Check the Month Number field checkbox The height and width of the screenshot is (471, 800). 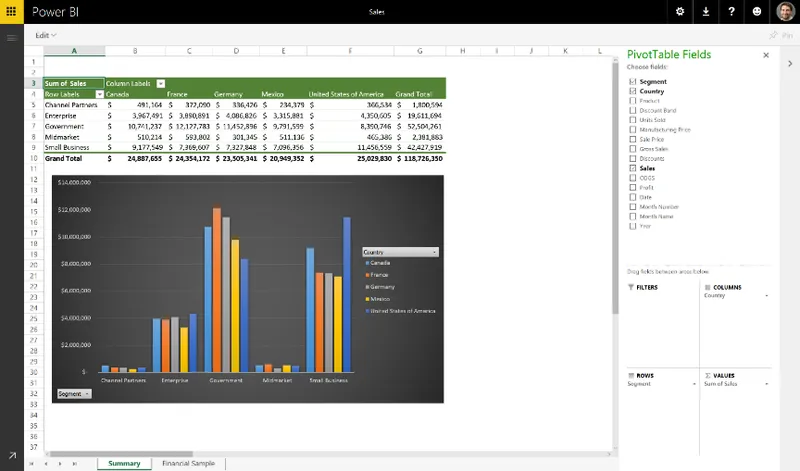[633, 207]
